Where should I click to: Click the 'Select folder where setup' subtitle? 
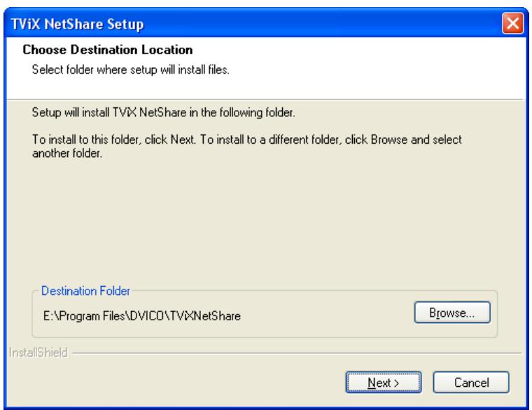point(131,69)
